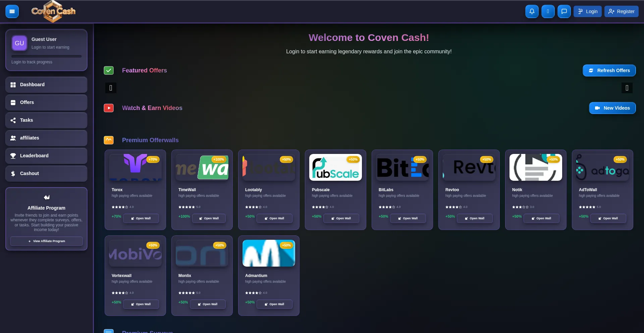Click the Affiliate Program handshake icon
The height and width of the screenshot is (333, 644).
47,197
